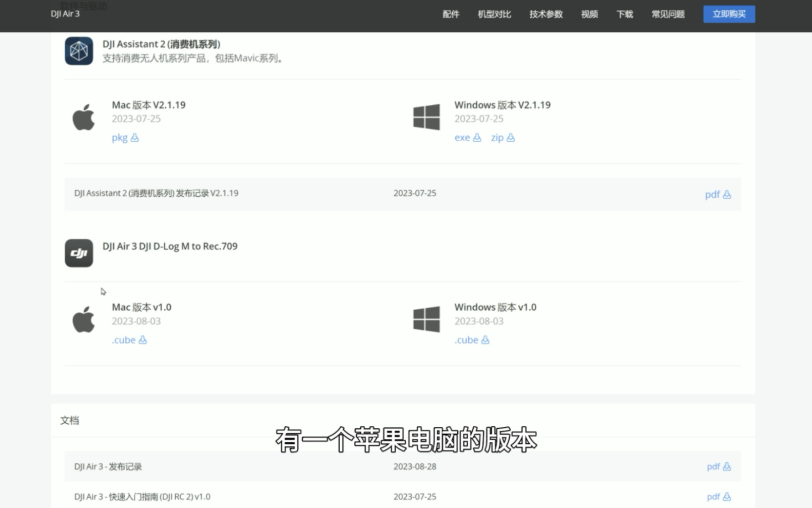Image resolution: width=812 pixels, height=508 pixels.
Task: Click the Windows 版本 V2.1.19 label
Action: [x=502, y=105]
